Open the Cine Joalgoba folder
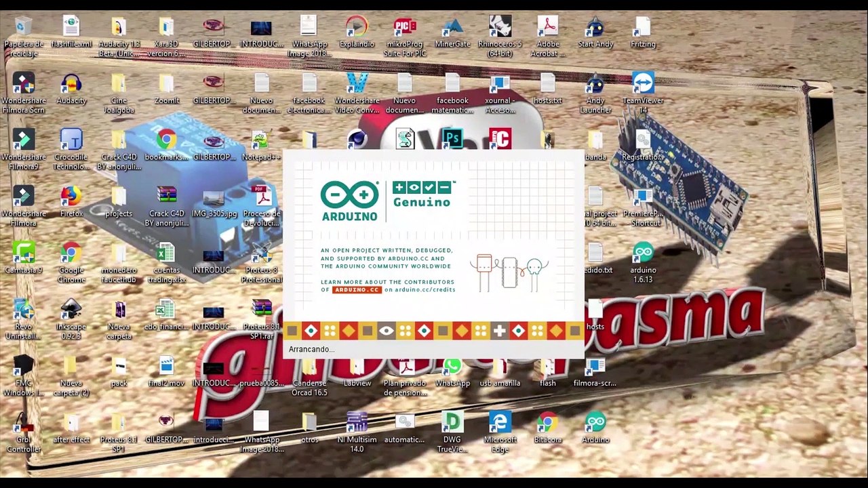The height and width of the screenshot is (488, 868). (119, 94)
